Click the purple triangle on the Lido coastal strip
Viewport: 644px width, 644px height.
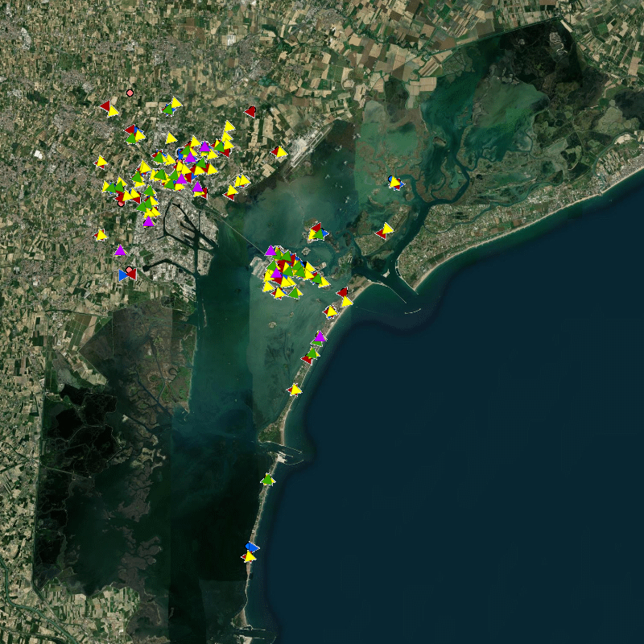click(320, 336)
